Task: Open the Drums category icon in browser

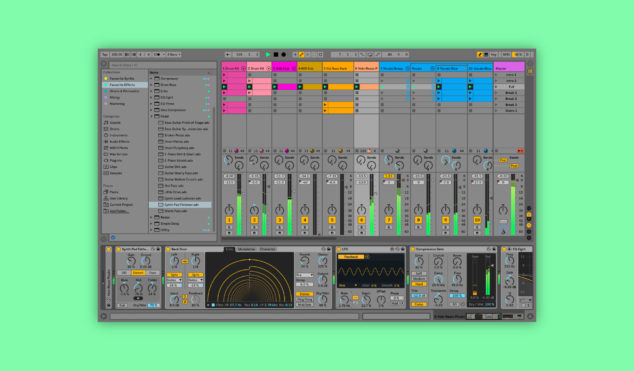Action: pos(106,129)
